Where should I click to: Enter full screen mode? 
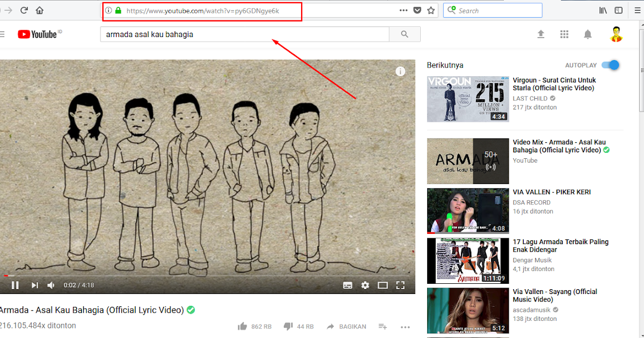400,285
